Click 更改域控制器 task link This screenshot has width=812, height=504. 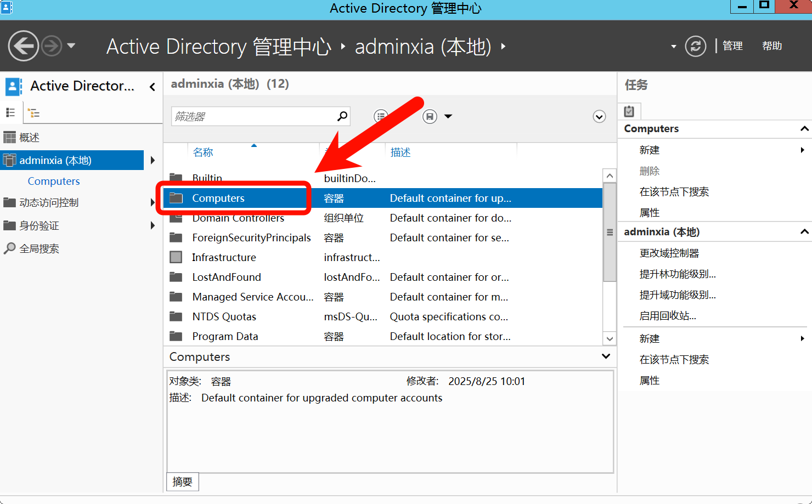tap(669, 253)
